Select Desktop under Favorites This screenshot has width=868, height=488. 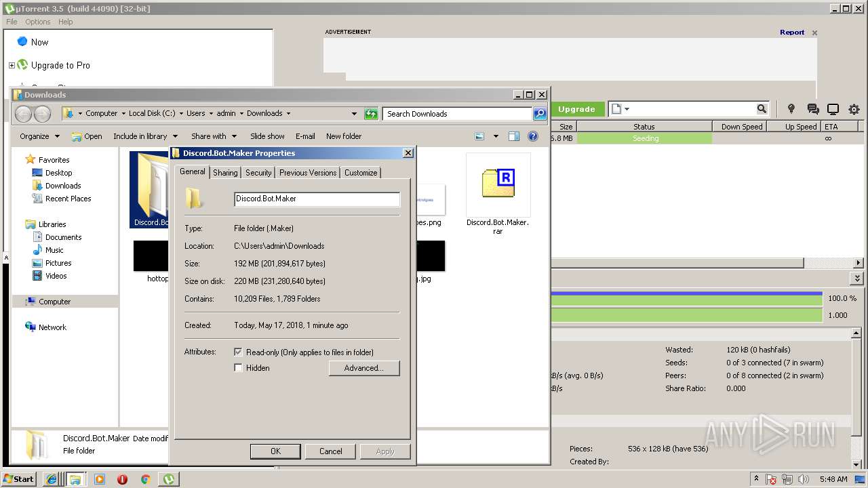pyautogui.click(x=58, y=173)
